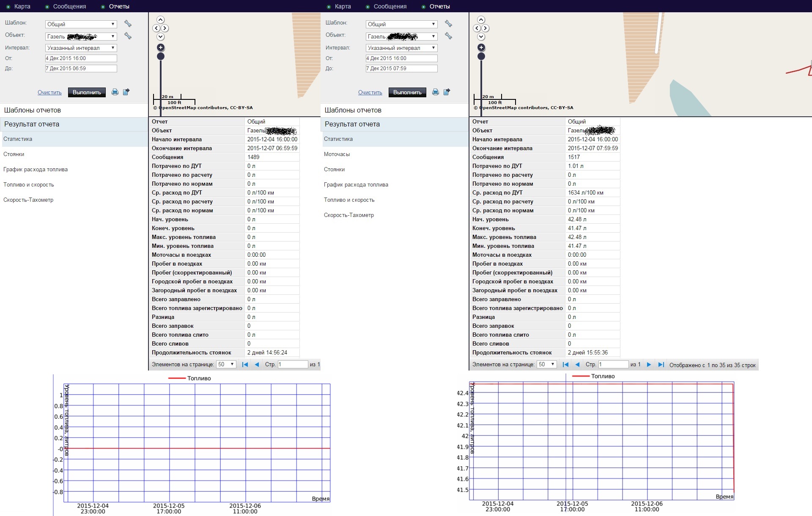
Task: Pan the right map upward
Action: 481,20
